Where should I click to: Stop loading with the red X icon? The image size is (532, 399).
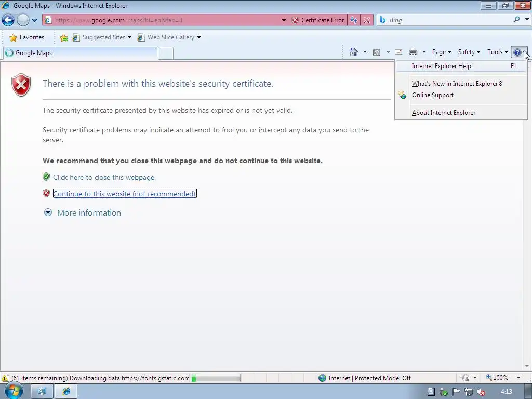point(366,20)
